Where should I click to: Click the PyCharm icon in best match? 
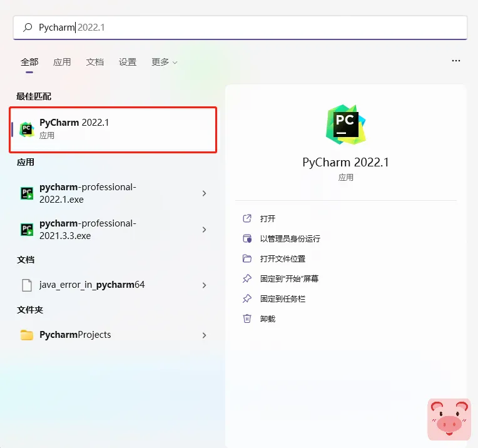click(x=27, y=130)
